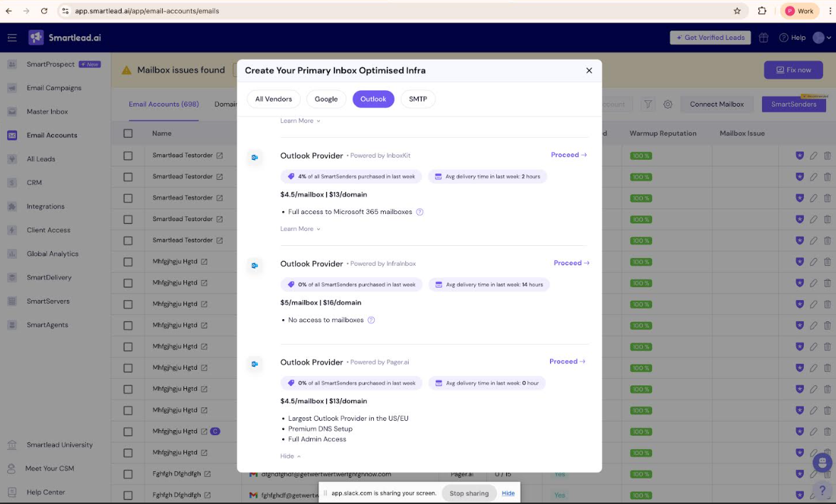The height and width of the screenshot is (504, 836).
Task: Bookmark page with the browser star icon
Action: click(737, 11)
